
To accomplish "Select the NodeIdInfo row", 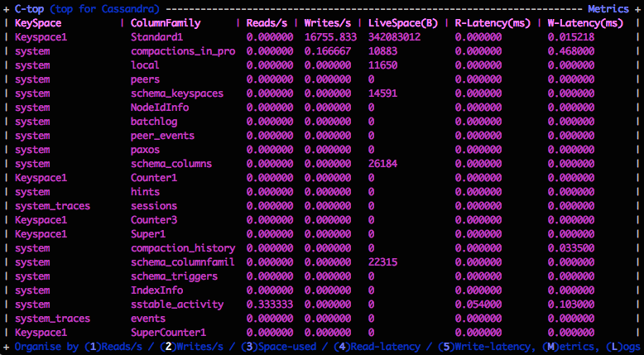I will (x=322, y=108).
